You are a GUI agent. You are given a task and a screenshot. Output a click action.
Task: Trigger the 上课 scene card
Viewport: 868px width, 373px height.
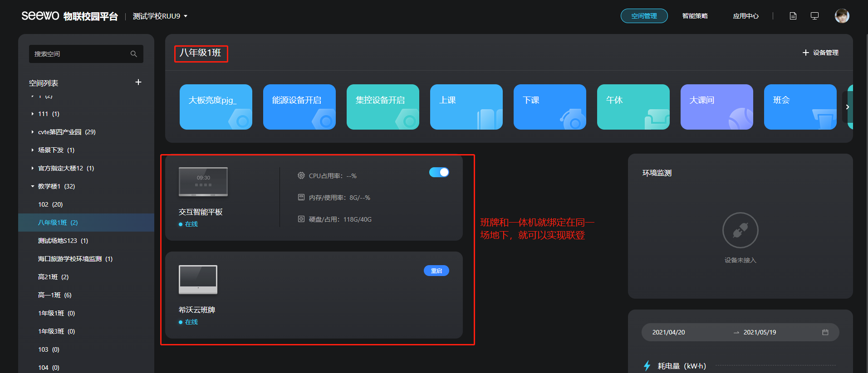466,107
